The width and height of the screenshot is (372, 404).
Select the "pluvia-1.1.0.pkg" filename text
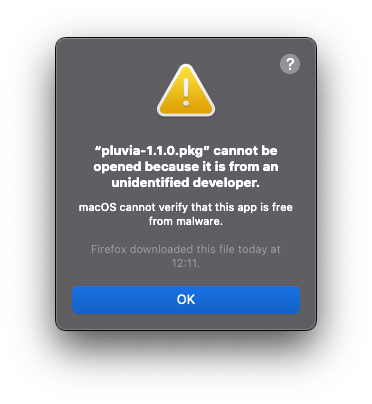[x=152, y=151]
